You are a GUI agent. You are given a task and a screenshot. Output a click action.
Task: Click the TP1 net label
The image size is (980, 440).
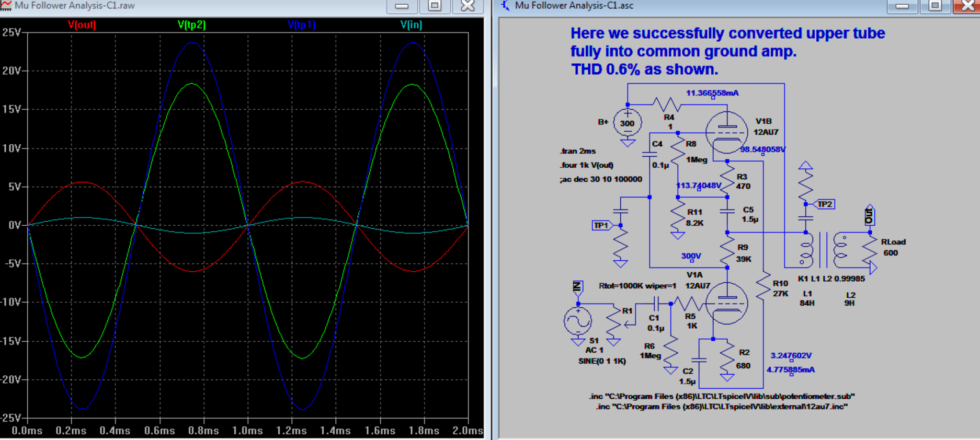(x=601, y=225)
